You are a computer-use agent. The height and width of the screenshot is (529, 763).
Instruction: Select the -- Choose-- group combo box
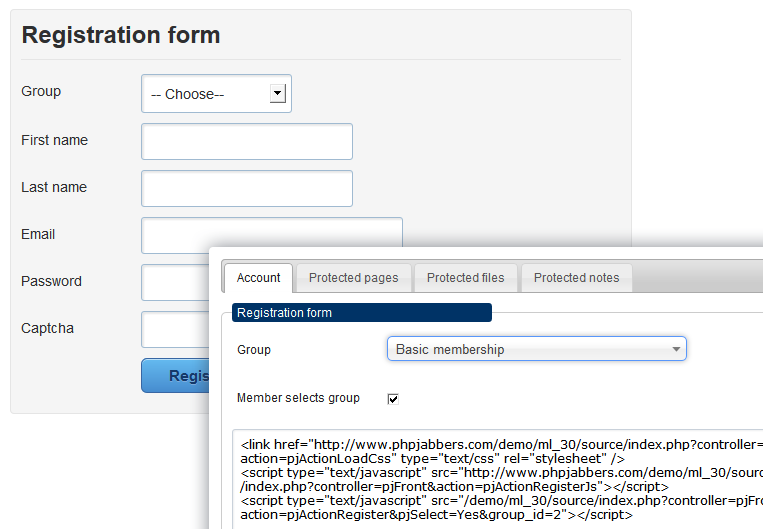tap(217, 93)
